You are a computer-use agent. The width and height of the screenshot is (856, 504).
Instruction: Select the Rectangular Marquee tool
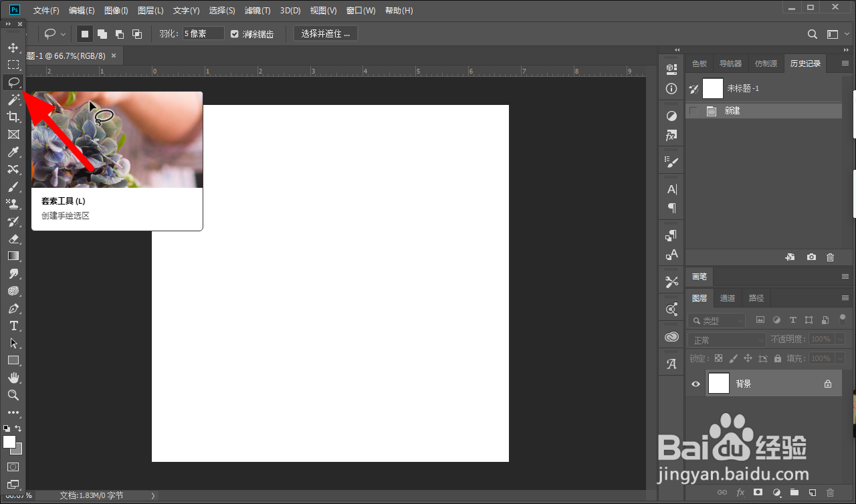(x=13, y=65)
